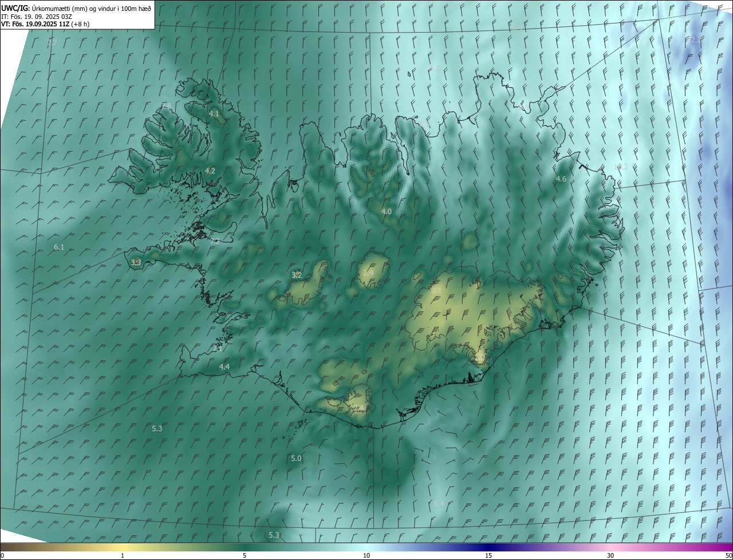Click the 5.3 value just above the colour scale
This screenshot has width=733, height=560.
(x=274, y=535)
